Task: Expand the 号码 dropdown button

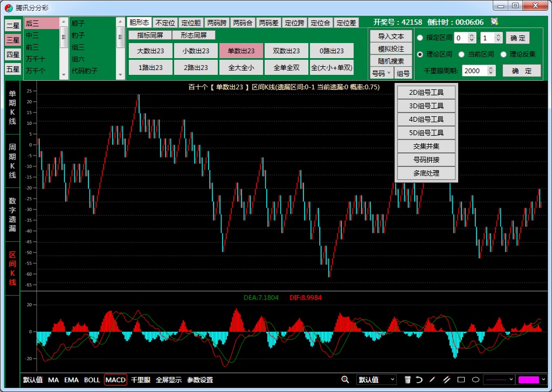Action: pyautogui.click(x=381, y=73)
